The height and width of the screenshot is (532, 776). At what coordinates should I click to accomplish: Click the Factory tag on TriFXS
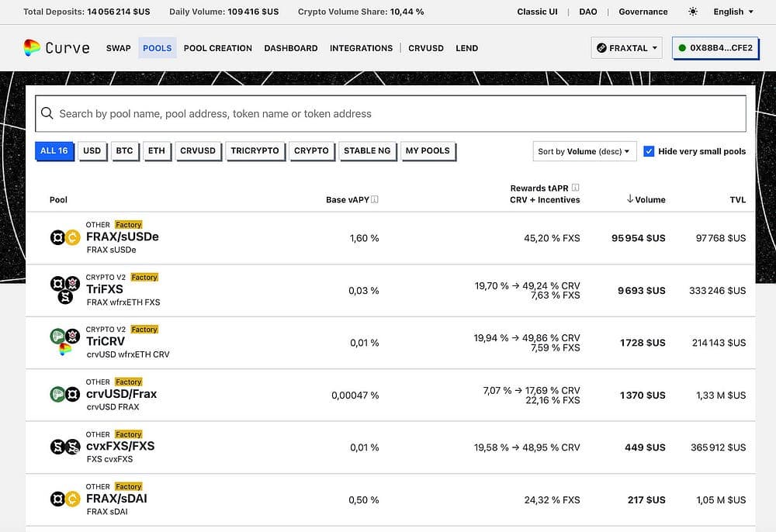pos(144,277)
